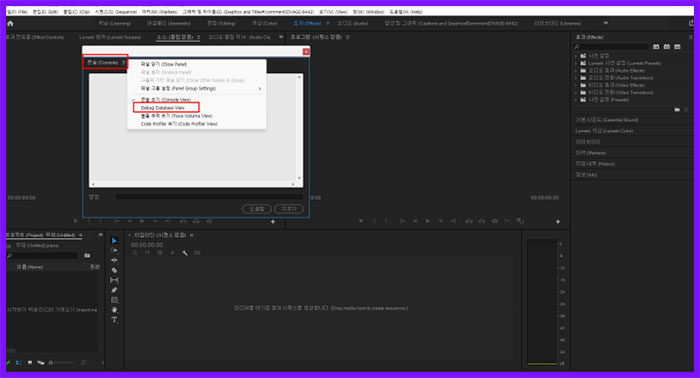Open Essential Sound panel
The width and height of the screenshot is (700, 378).
point(607,120)
